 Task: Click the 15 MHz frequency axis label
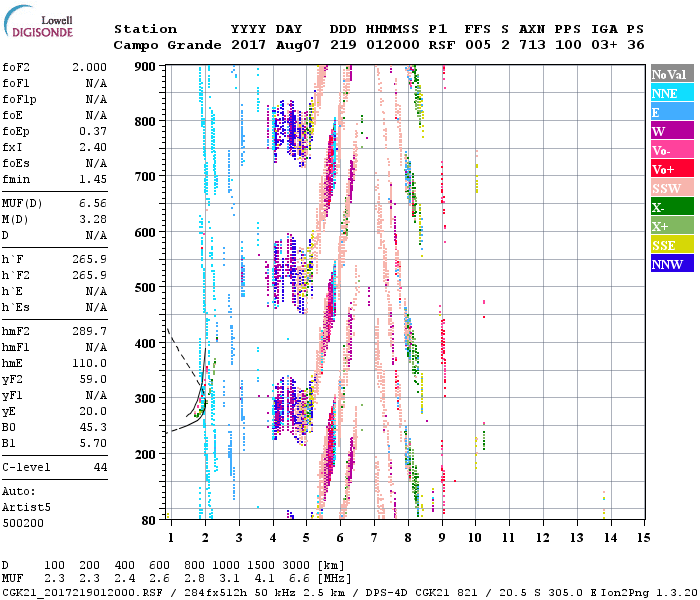643,537
